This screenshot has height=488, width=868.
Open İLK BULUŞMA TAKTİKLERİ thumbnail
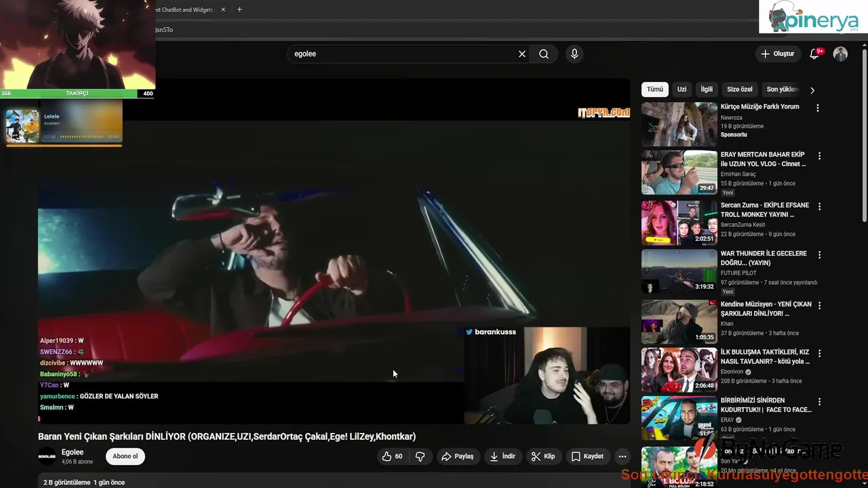click(679, 369)
